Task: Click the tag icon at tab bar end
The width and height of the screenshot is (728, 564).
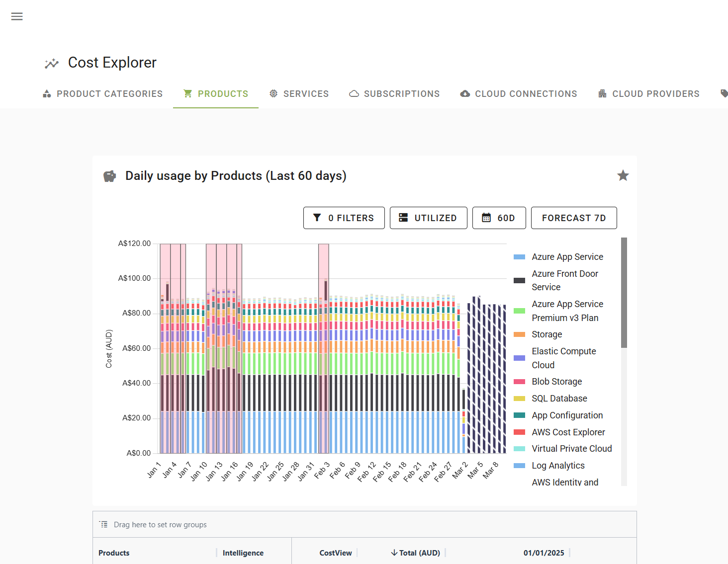Action: pyautogui.click(x=724, y=93)
